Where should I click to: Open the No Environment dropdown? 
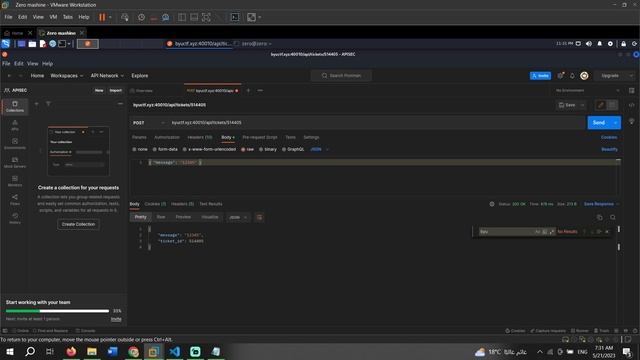pyautogui.click(x=588, y=90)
